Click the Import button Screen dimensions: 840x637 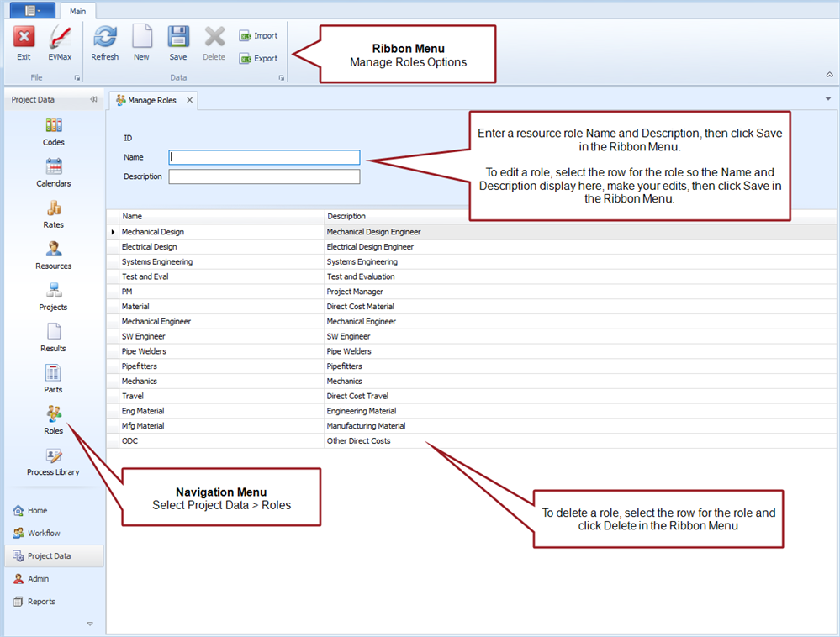pos(258,36)
